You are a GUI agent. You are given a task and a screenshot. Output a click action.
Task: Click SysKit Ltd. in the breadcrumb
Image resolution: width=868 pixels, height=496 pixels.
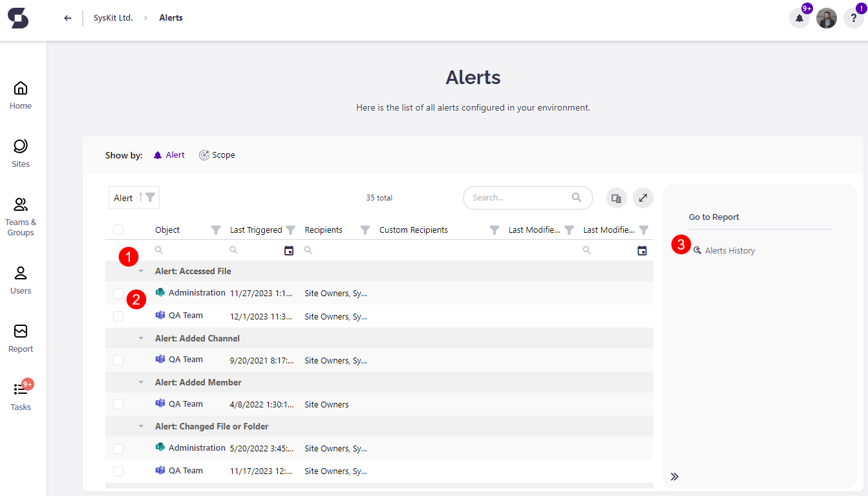click(x=113, y=17)
